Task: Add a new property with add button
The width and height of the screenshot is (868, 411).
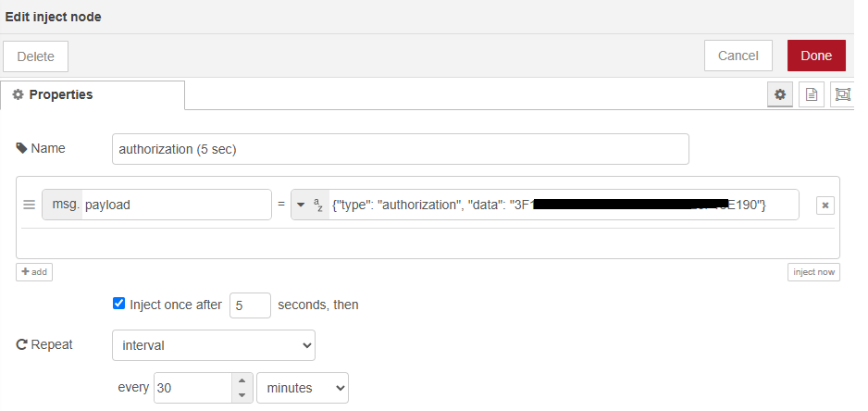Action: point(34,272)
